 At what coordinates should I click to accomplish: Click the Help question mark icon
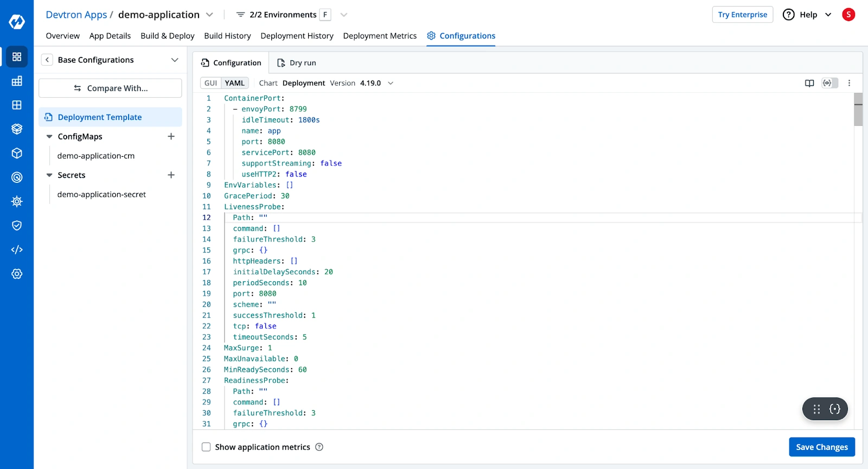pyautogui.click(x=788, y=15)
